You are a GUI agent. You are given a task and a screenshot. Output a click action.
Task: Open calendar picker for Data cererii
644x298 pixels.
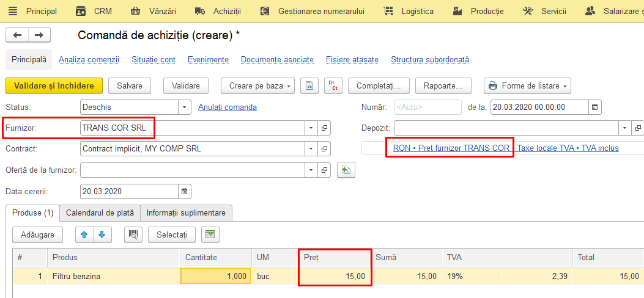[x=185, y=191]
